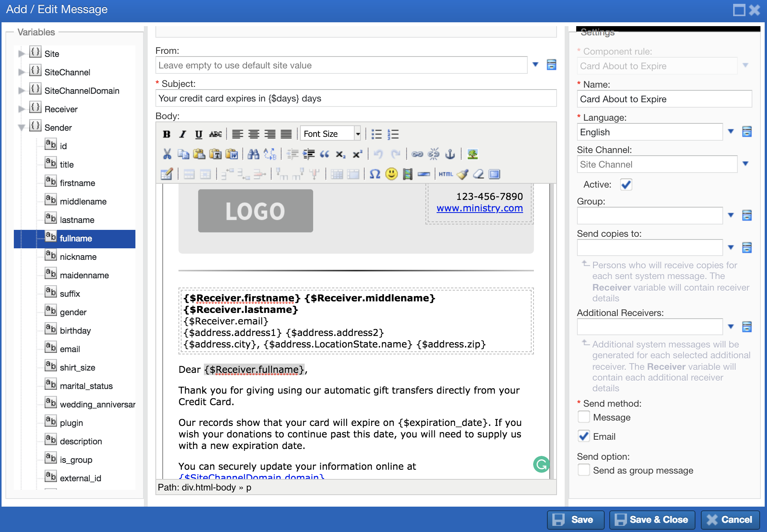Image resolution: width=767 pixels, height=532 pixels.
Task: Paste content from Word
Action: [232, 154]
